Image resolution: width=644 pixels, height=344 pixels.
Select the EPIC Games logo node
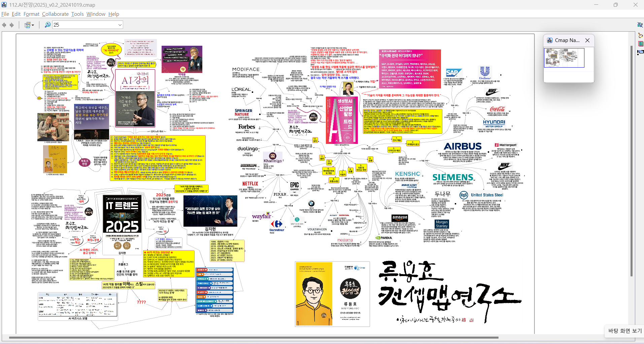click(x=295, y=186)
